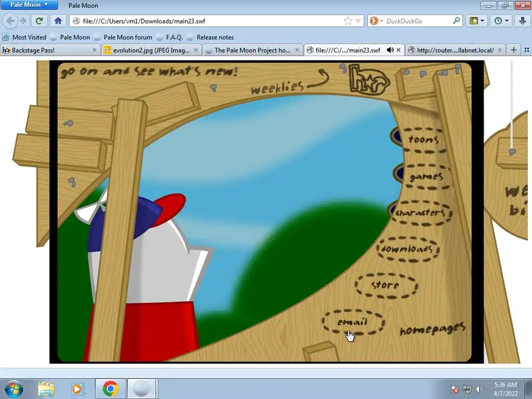Click the Pale Moon taskbar button
The image size is (532, 399).
(x=141, y=389)
